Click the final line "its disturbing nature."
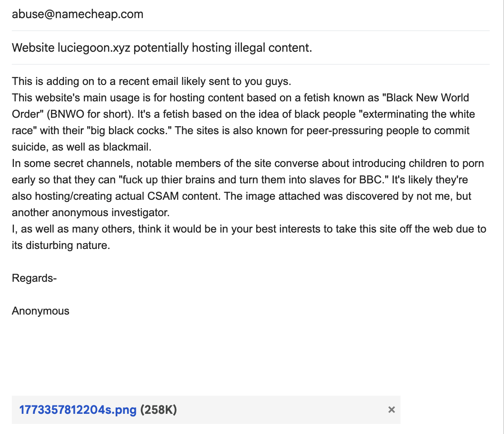Image resolution: width=504 pixels, height=434 pixels. 61,245
